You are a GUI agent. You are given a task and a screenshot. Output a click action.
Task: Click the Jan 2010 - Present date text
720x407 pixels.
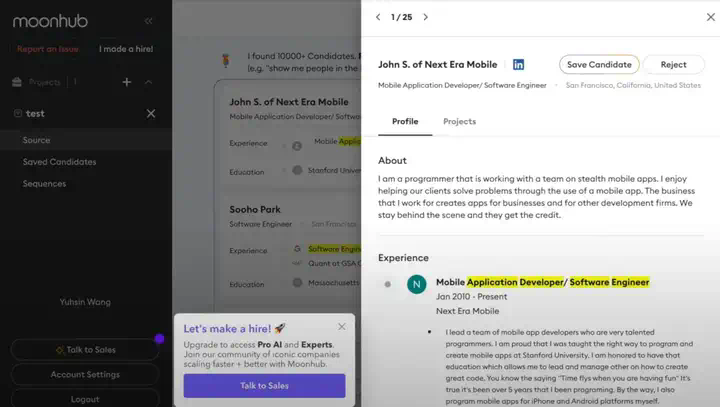tap(472, 297)
